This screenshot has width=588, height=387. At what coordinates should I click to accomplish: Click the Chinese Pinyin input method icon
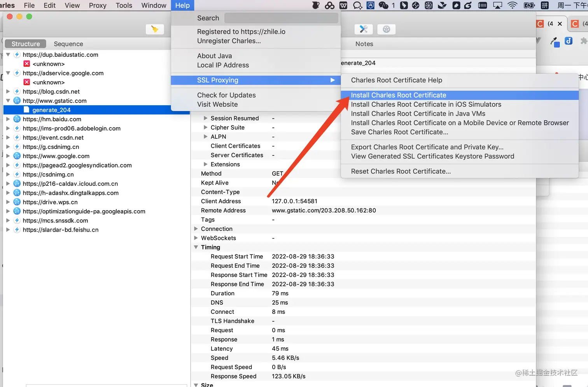[545, 5]
